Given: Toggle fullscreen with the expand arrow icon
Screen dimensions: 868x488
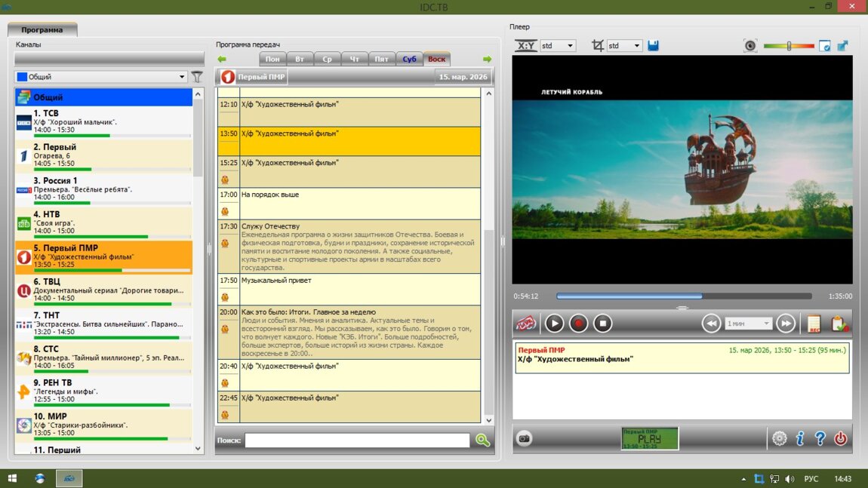Looking at the screenshot, I should click(x=842, y=46).
